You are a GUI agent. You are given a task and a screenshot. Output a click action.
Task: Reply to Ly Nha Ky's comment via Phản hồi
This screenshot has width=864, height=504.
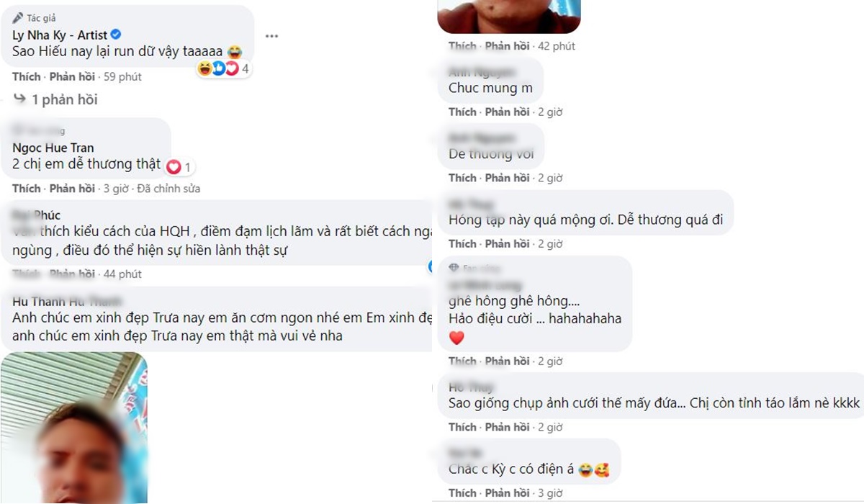click(72, 76)
